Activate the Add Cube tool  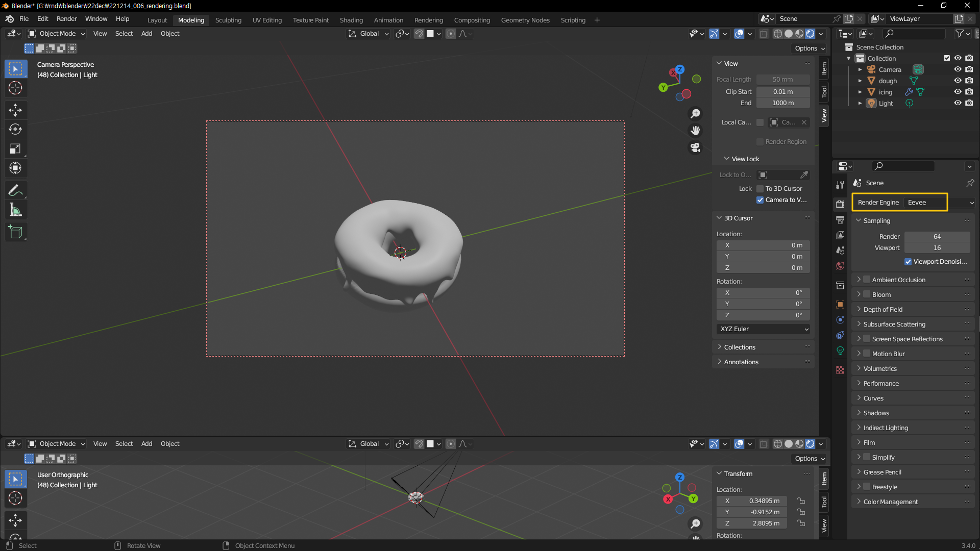15,232
